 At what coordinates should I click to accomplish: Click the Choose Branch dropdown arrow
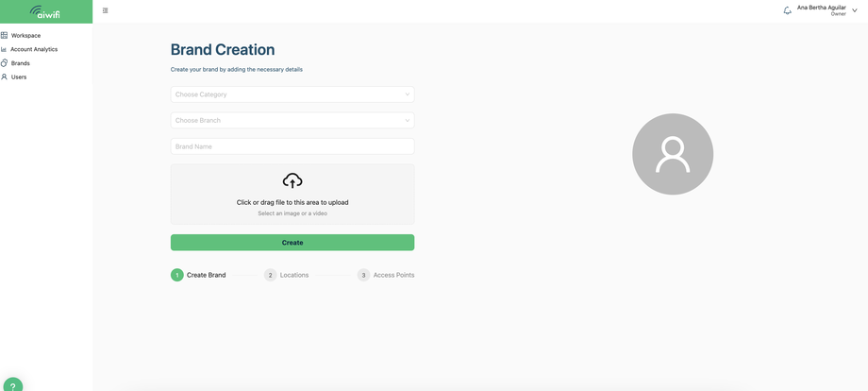408,120
